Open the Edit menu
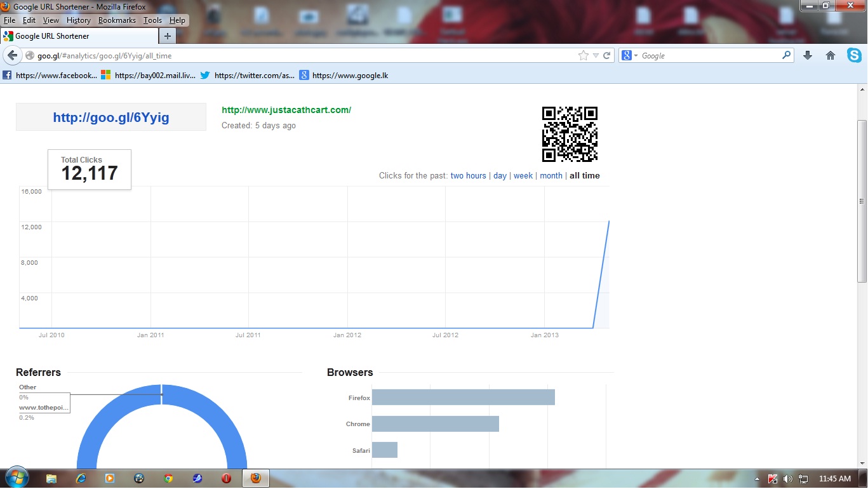This screenshot has height=489, width=868. point(29,20)
